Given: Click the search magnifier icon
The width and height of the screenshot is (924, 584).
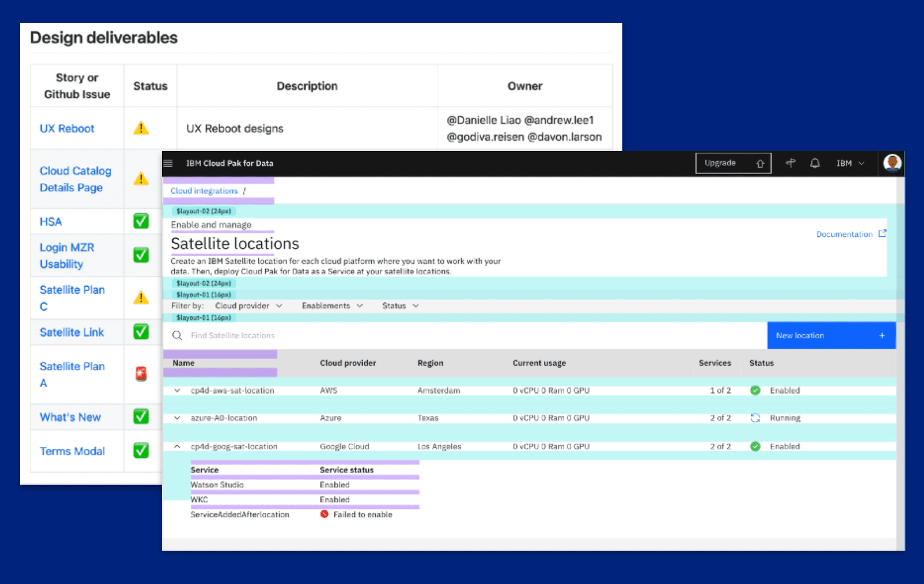Looking at the screenshot, I should tap(177, 335).
